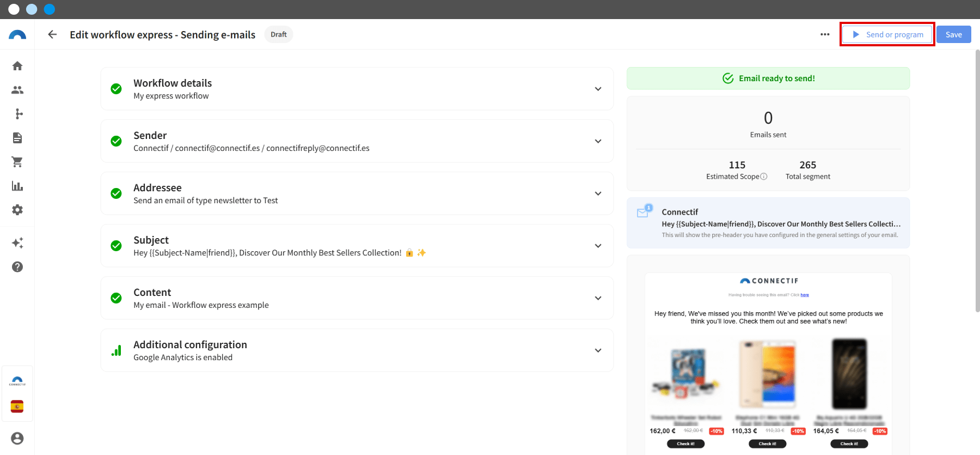The image size is (980, 455).
Task: Click the inbox envelope preview icon
Action: [x=645, y=211]
